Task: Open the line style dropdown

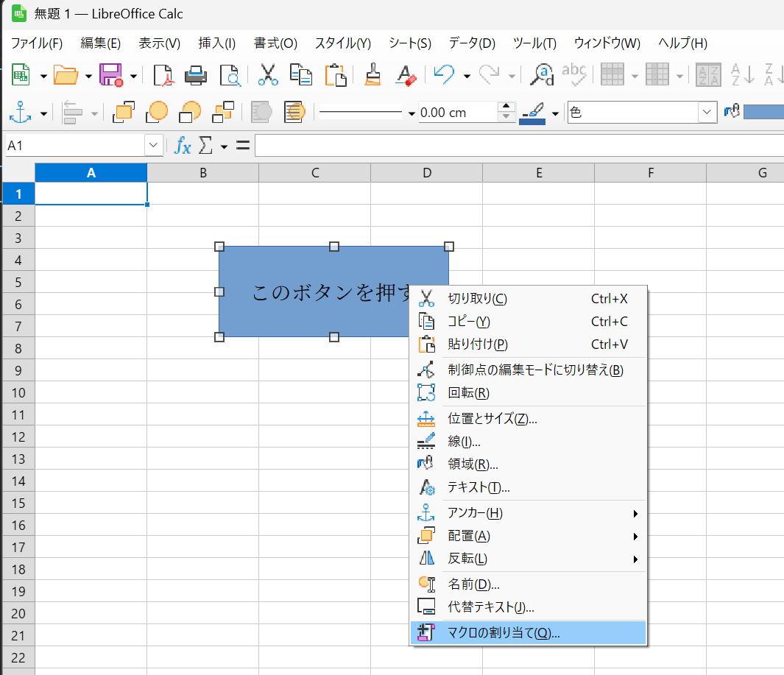Action: coord(411,113)
